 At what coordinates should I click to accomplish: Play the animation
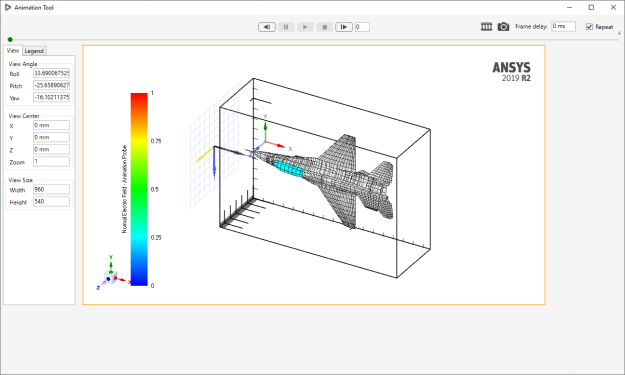[x=305, y=27]
